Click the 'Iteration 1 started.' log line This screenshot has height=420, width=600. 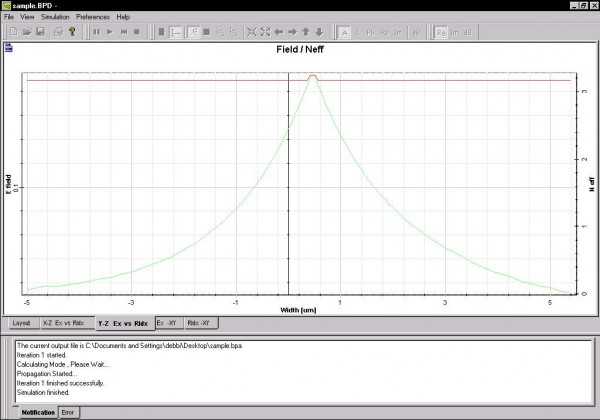point(42,355)
